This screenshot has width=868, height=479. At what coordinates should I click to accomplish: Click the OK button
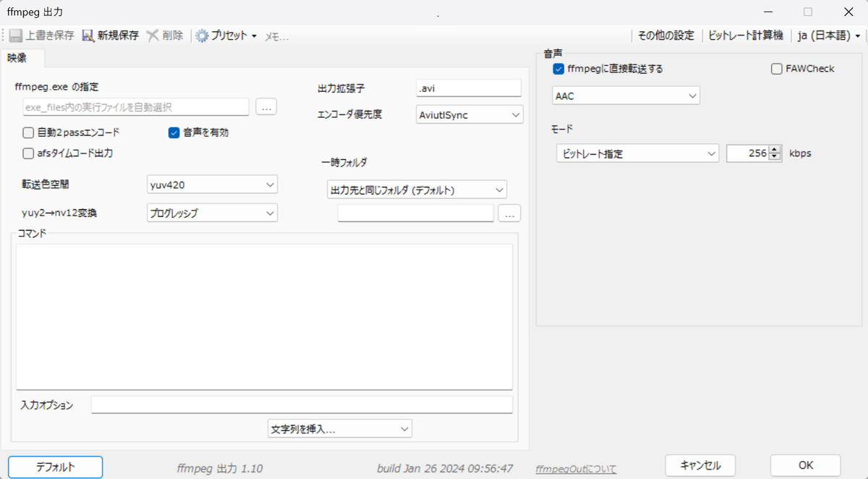[806, 465]
